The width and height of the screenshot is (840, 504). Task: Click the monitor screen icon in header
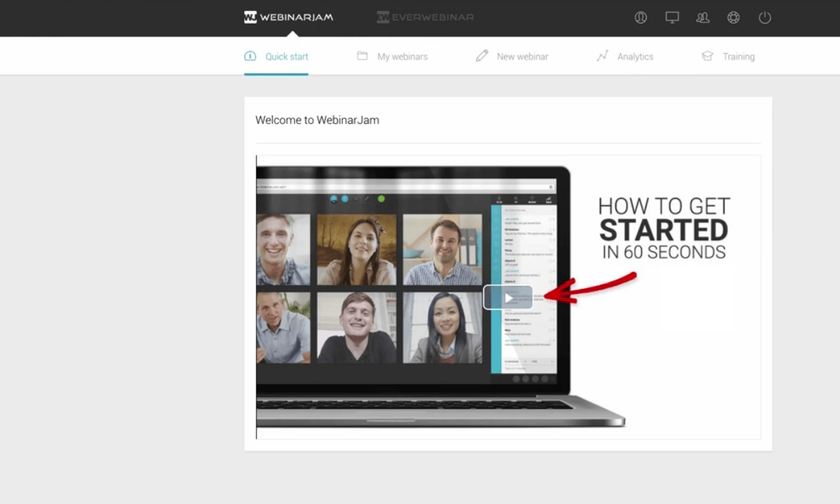coord(672,17)
